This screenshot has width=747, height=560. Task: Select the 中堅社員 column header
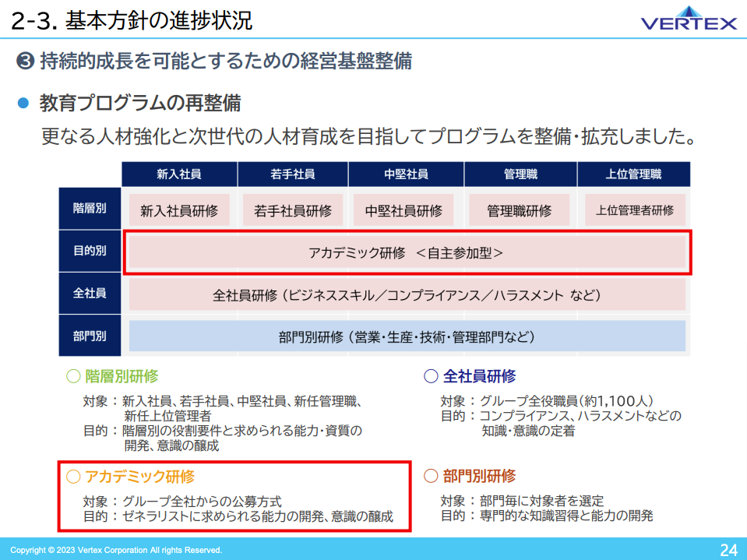click(x=406, y=174)
